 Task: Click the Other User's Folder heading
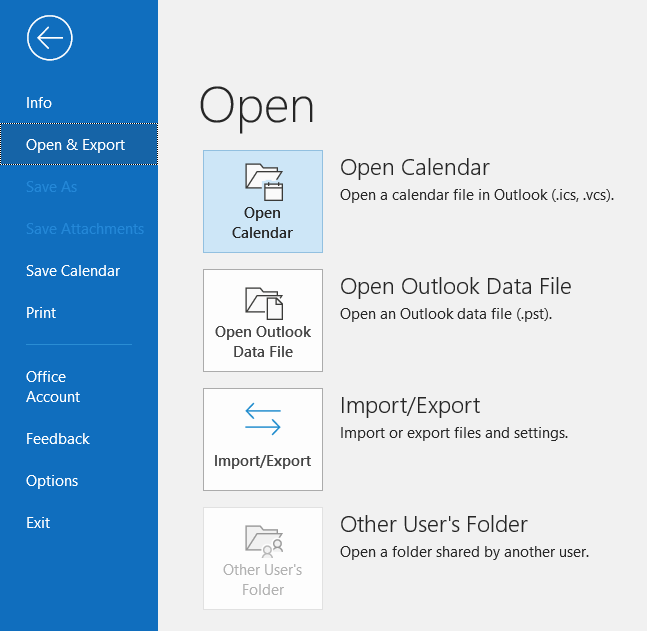[434, 525]
